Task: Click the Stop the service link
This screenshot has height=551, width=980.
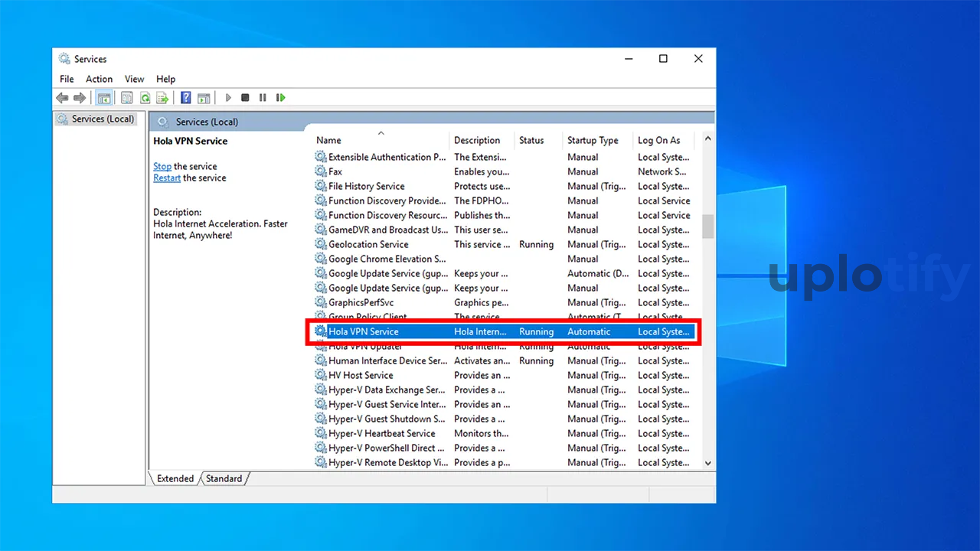Action: [162, 166]
